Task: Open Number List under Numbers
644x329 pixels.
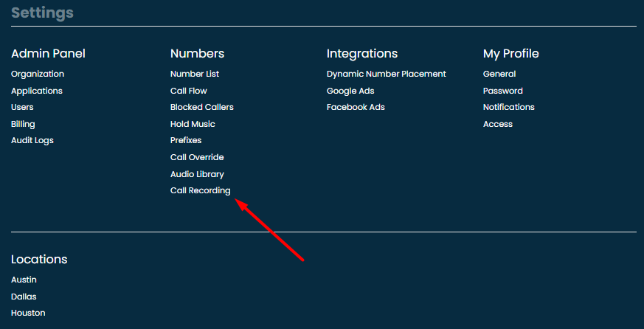Action: [x=195, y=74]
